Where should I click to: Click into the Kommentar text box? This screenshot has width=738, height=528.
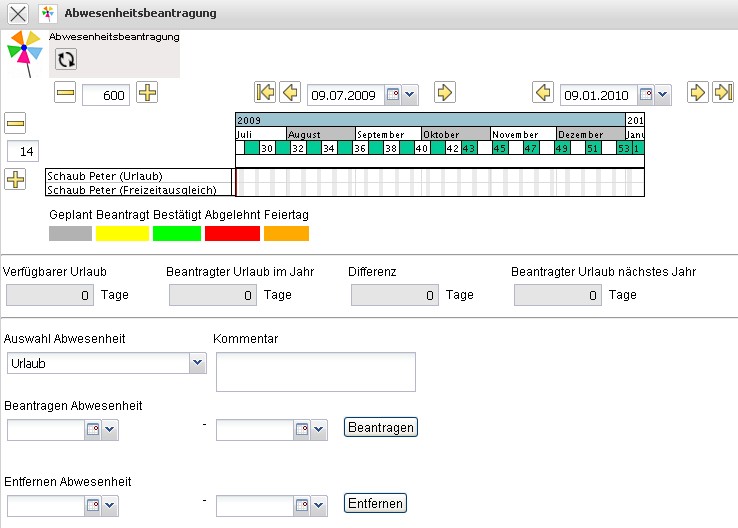(x=315, y=371)
